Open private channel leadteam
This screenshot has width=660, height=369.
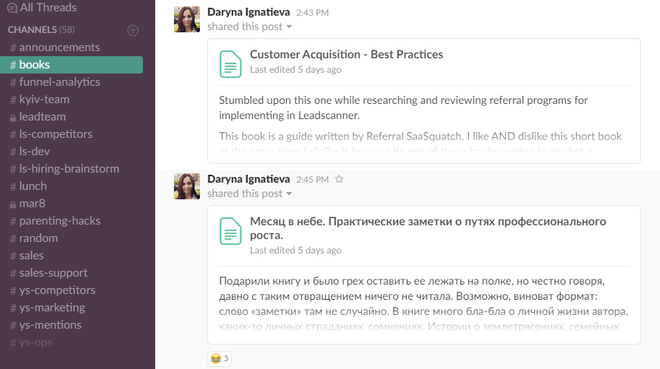pyautogui.click(x=38, y=117)
